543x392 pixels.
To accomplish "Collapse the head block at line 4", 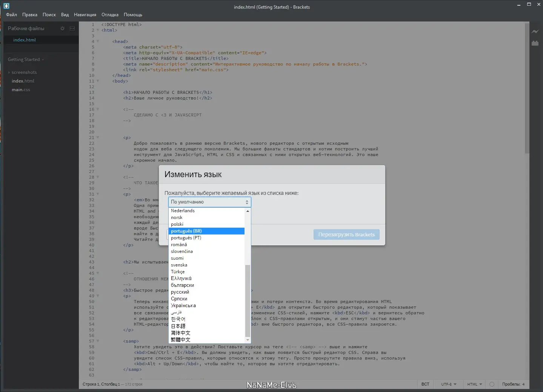I will pyautogui.click(x=98, y=41).
